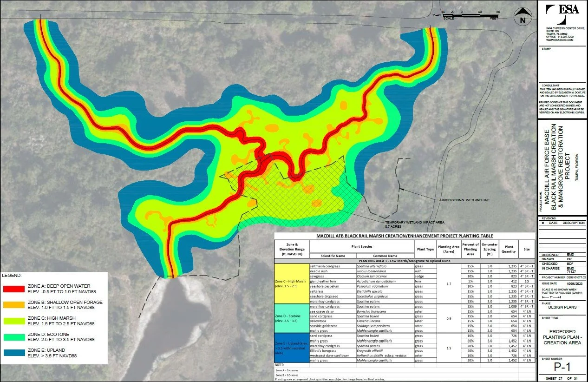Viewport: 588px width, 382px height.
Task: Click the 'On-center Spacing (ft.)' header
Action: (x=490, y=249)
